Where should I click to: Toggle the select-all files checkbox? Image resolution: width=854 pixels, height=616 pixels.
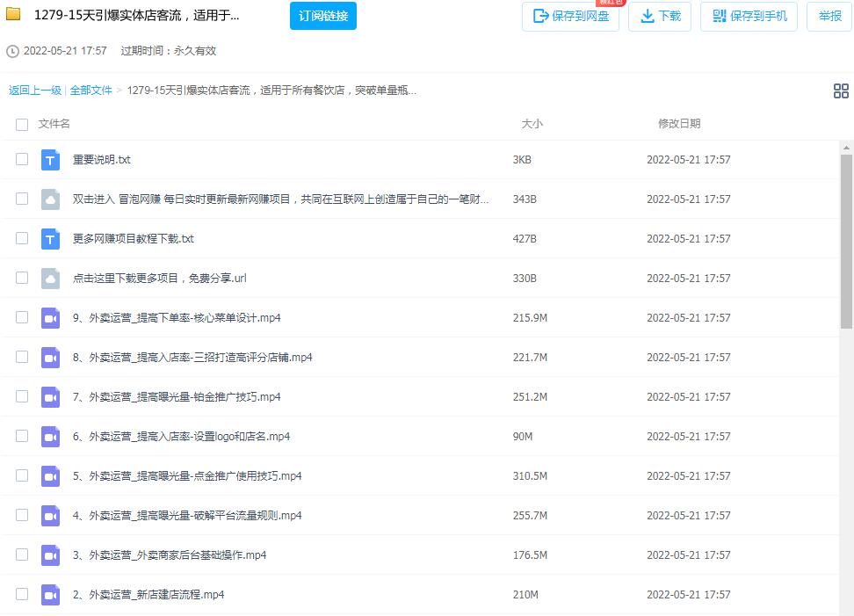[22, 125]
